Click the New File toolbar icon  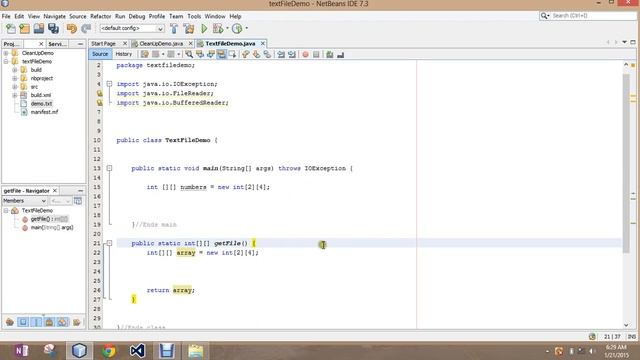(x=11, y=29)
